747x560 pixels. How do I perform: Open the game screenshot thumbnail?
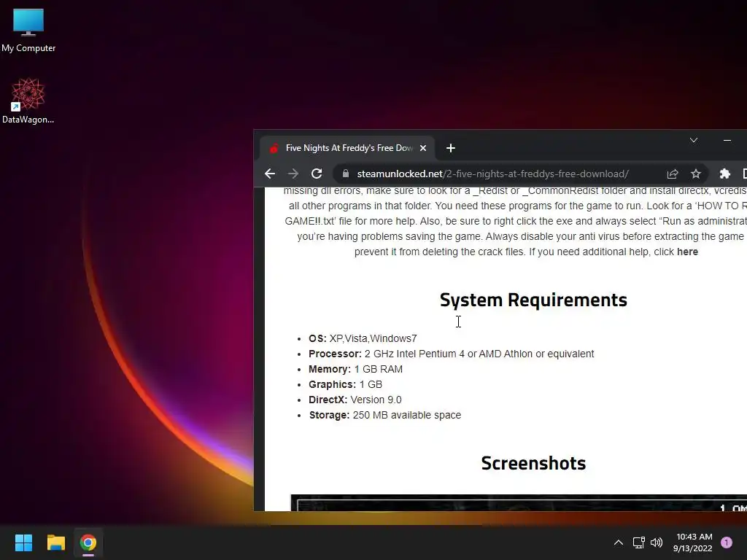(x=519, y=503)
